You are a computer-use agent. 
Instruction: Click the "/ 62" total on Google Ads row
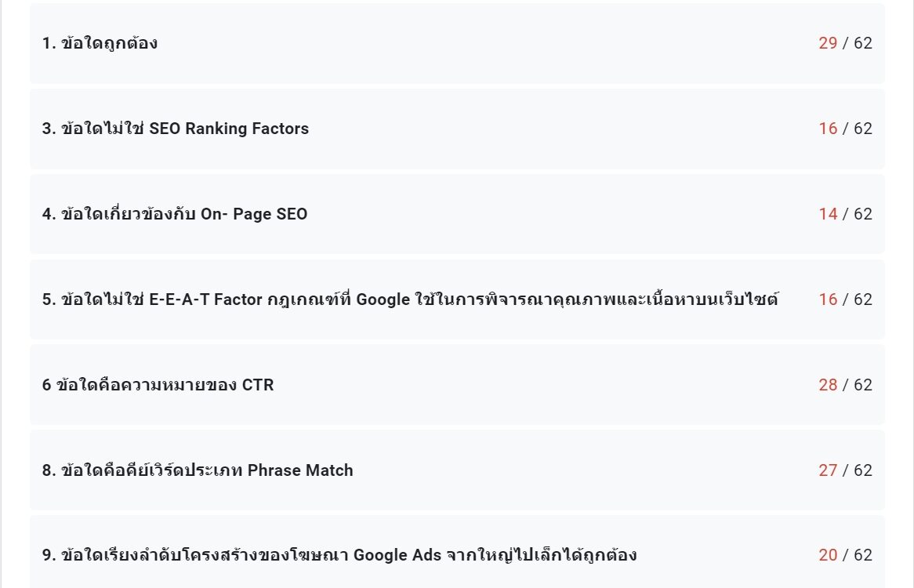click(858, 555)
